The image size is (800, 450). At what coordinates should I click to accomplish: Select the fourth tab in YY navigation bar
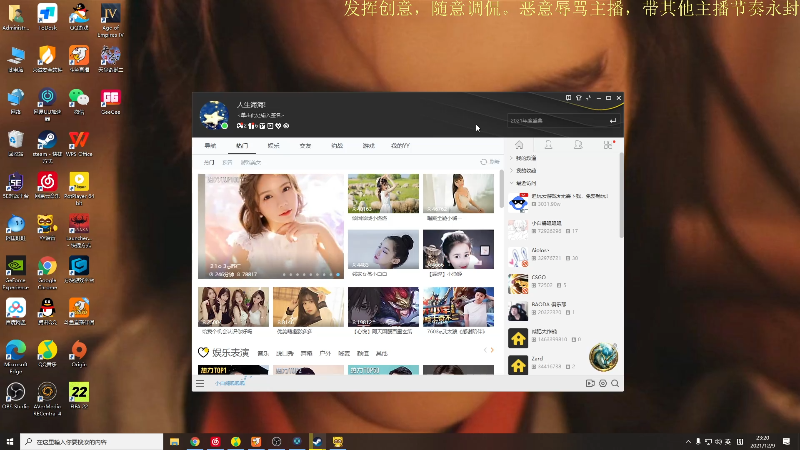305,145
